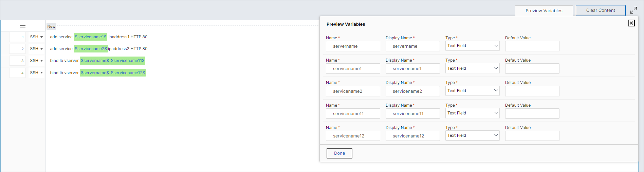Open SSH protocol dropdown for row 1
This screenshot has height=172, width=644.
click(37, 37)
